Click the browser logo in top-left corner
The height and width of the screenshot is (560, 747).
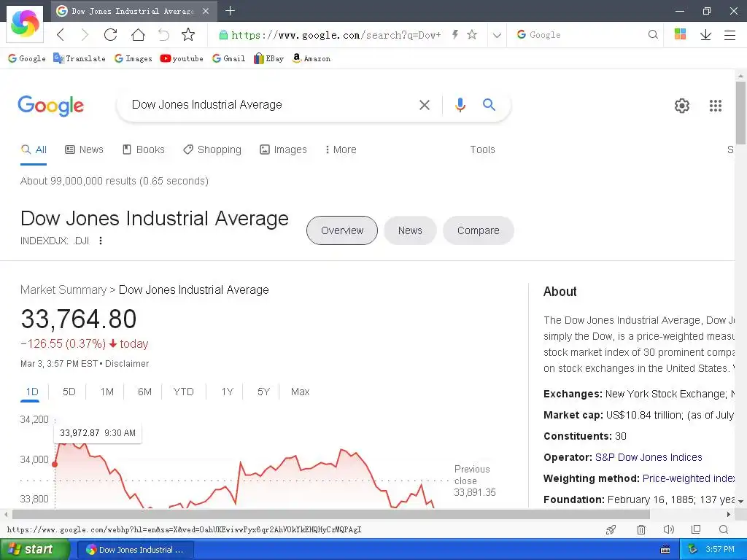tap(25, 23)
